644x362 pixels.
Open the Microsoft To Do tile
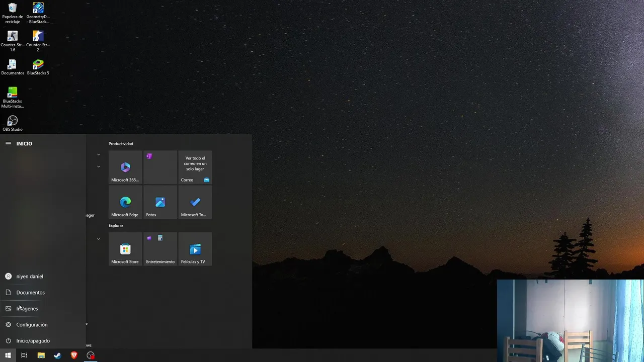(x=195, y=202)
